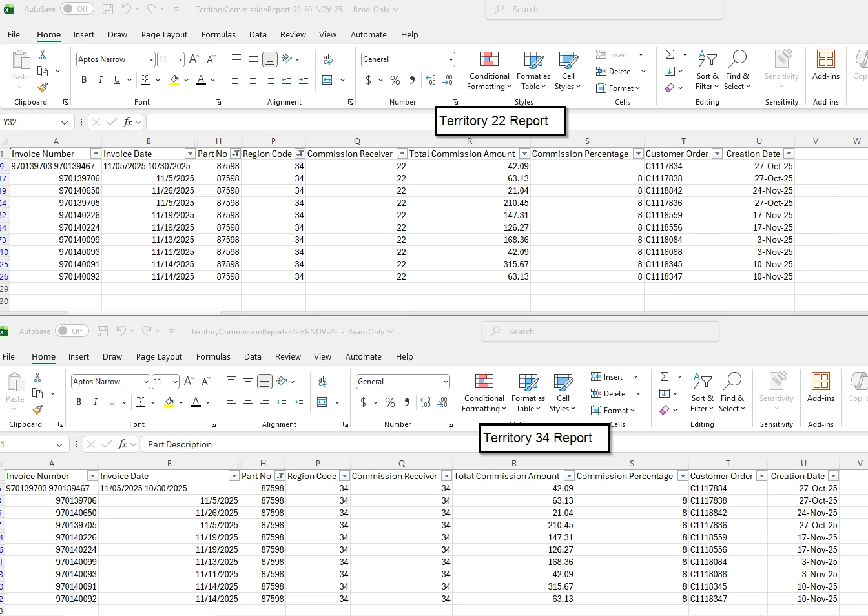
Task: Click the Insert button in the bottom Cells group
Action: pyautogui.click(x=612, y=377)
